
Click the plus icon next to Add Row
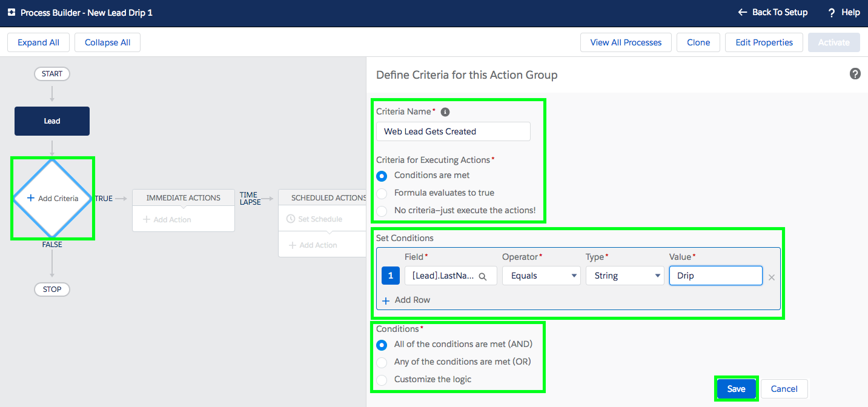(x=386, y=300)
